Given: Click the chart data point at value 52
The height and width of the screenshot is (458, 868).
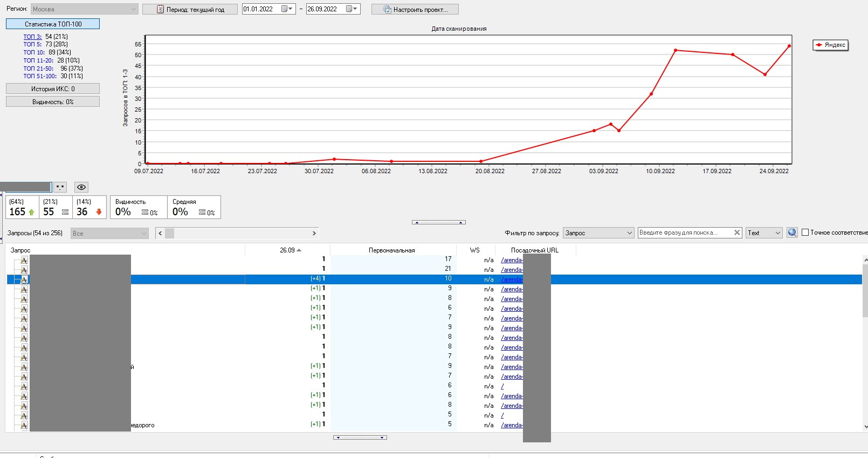Looking at the screenshot, I should click(x=676, y=50).
